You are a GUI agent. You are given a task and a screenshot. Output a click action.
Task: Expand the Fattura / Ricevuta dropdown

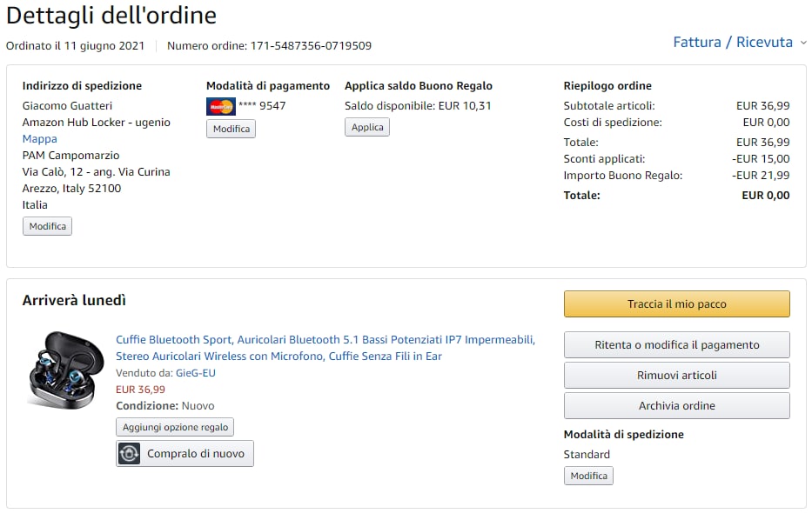(x=733, y=42)
